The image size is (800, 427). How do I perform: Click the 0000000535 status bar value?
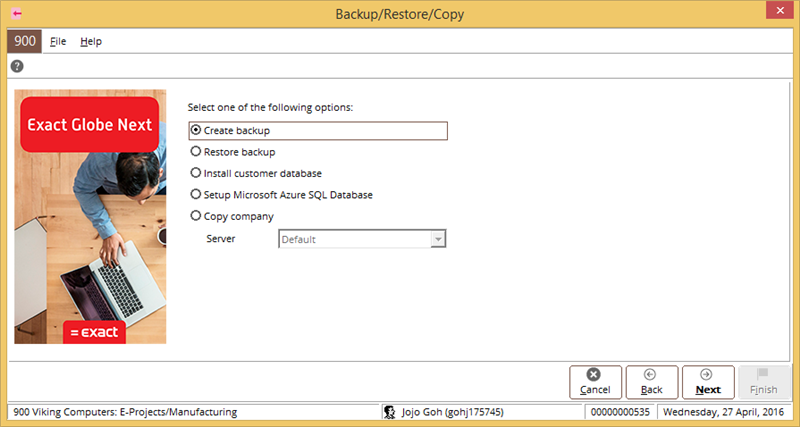(620, 412)
